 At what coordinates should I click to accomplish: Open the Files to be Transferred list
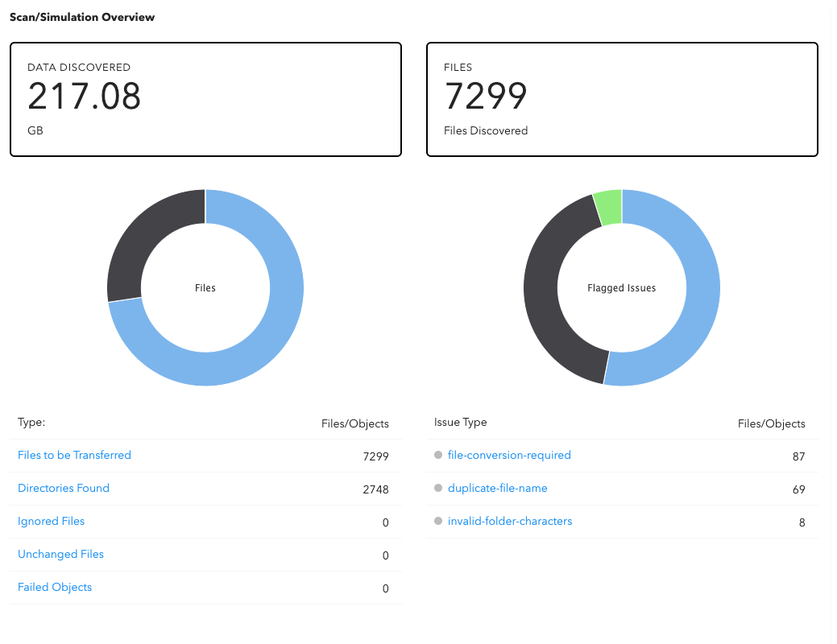[x=74, y=455]
